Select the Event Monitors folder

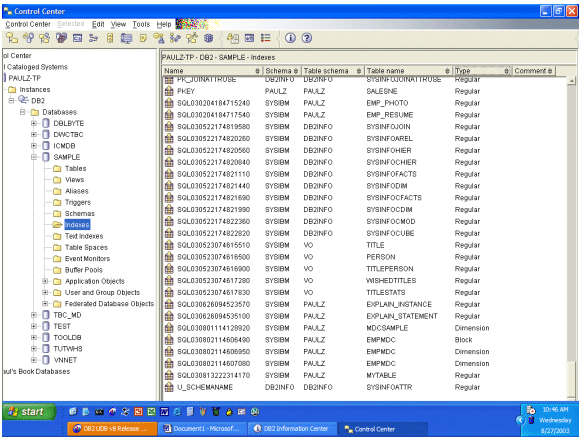pos(87,259)
